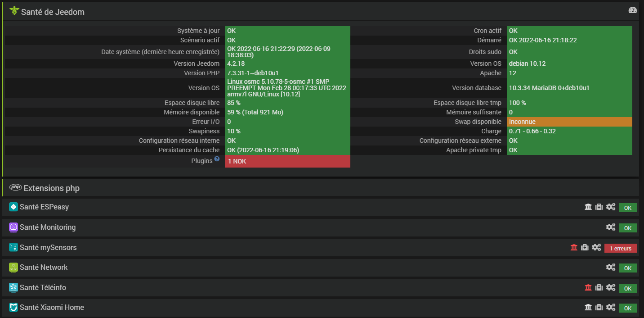Click the green Network plugin logo icon
This screenshot has height=318, width=644.
[x=13, y=267]
